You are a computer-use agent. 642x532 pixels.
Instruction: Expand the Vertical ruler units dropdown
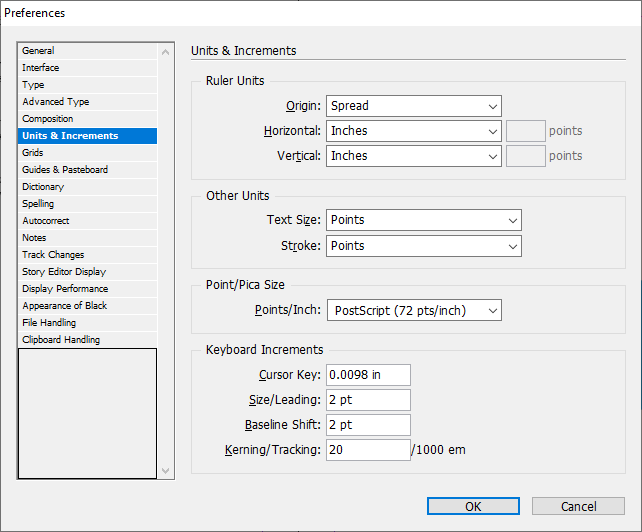[414, 156]
